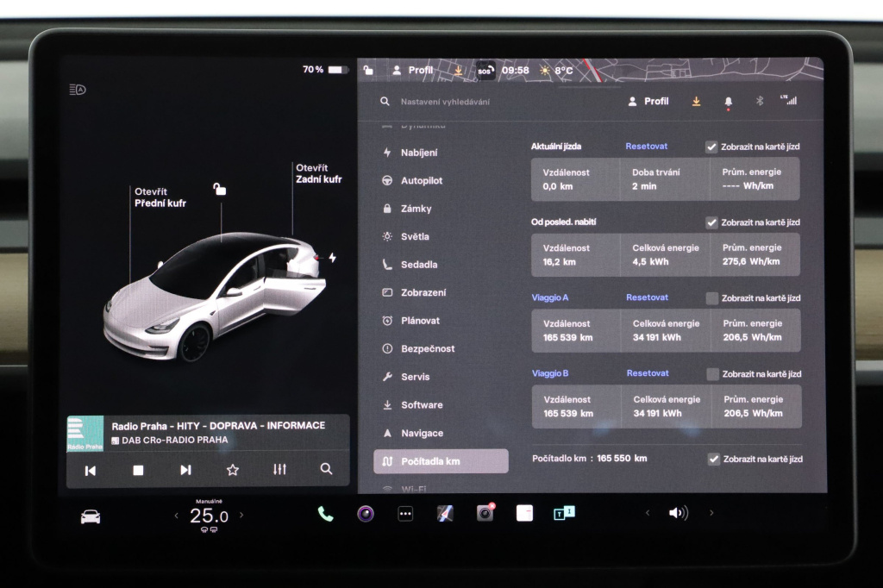Select the Sedadla seats settings
This screenshot has width=883, height=588.
(x=420, y=264)
